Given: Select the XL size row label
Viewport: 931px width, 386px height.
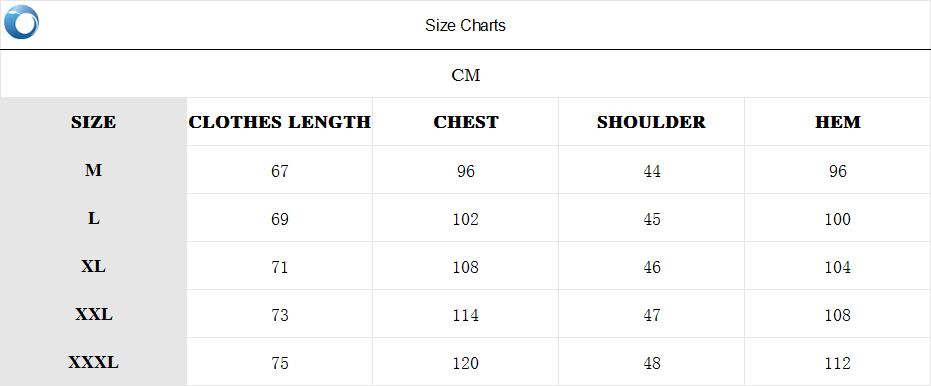Looking at the screenshot, I should point(93,267).
